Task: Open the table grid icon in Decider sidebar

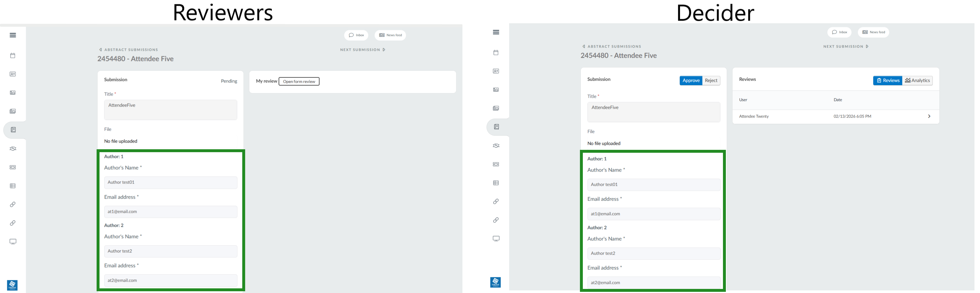Action: pos(496,183)
